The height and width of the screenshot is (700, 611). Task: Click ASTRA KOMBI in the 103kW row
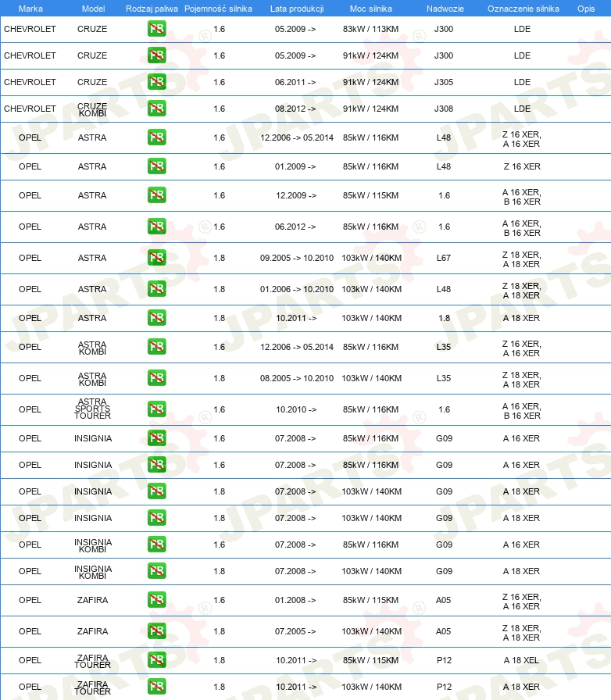[92, 379]
